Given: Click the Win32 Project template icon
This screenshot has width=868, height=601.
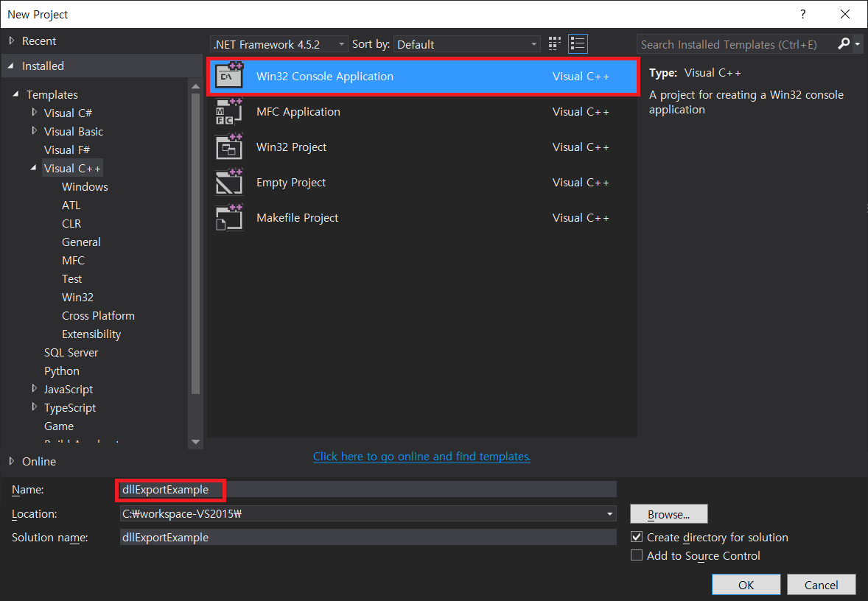Looking at the screenshot, I should [x=229, y=147].
